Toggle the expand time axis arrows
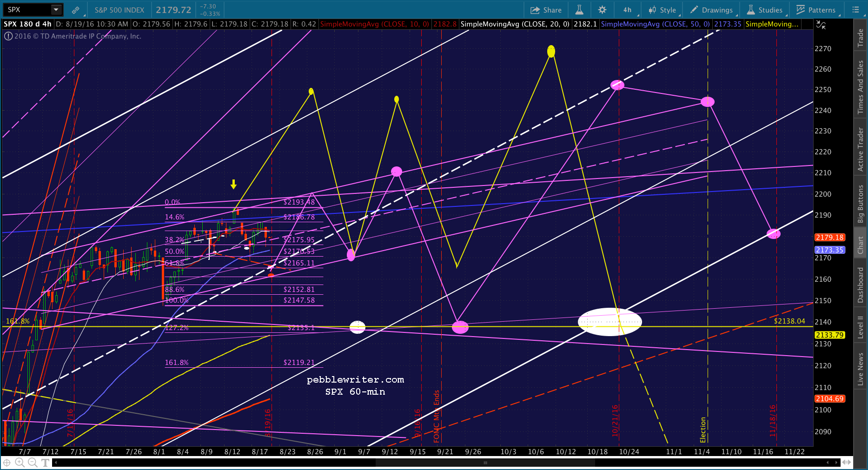This screenshot has height=470, width=868. [x=847, y=462]
